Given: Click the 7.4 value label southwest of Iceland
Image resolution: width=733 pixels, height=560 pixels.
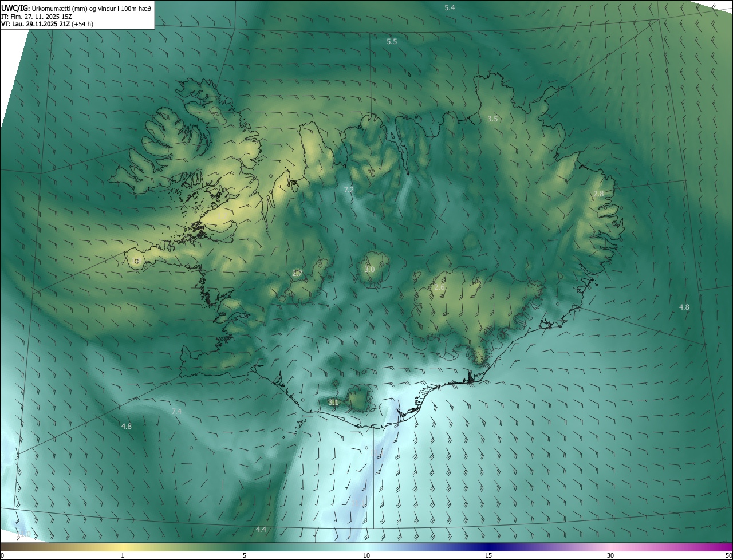Looking at the screenshot, I should coord(176,411).
